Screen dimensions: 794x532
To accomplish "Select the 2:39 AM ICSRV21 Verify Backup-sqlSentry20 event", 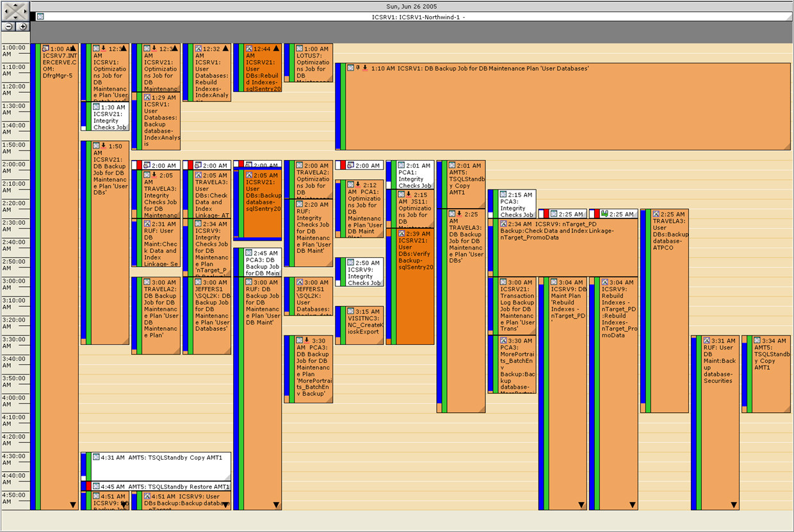I will (x=410, y=286).
